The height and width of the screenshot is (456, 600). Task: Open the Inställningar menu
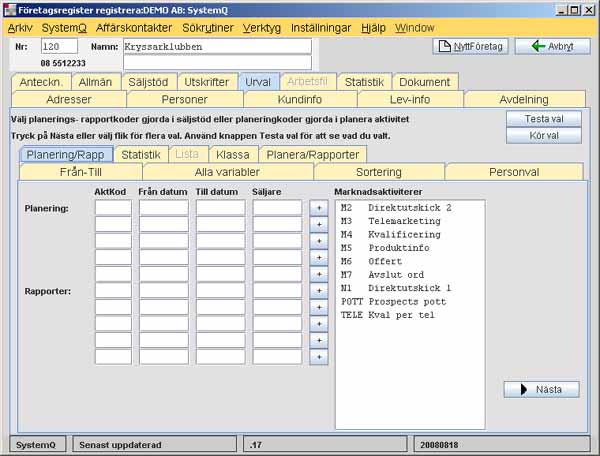click(321, 28)
